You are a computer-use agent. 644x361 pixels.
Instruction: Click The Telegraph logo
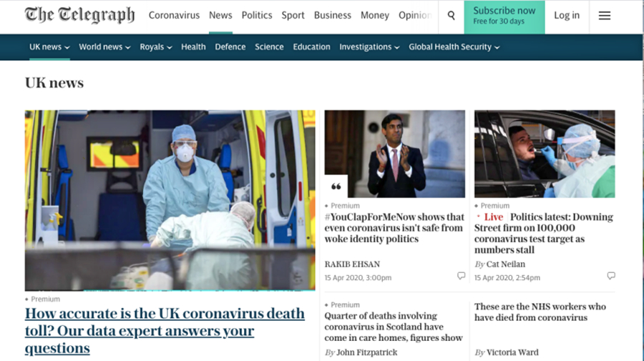(x=79, y=15)
